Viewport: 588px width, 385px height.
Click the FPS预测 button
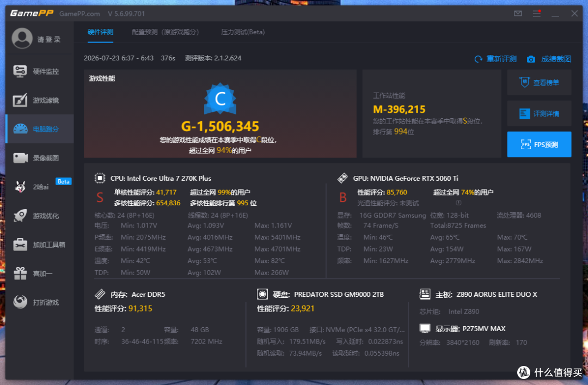(539, 144)
